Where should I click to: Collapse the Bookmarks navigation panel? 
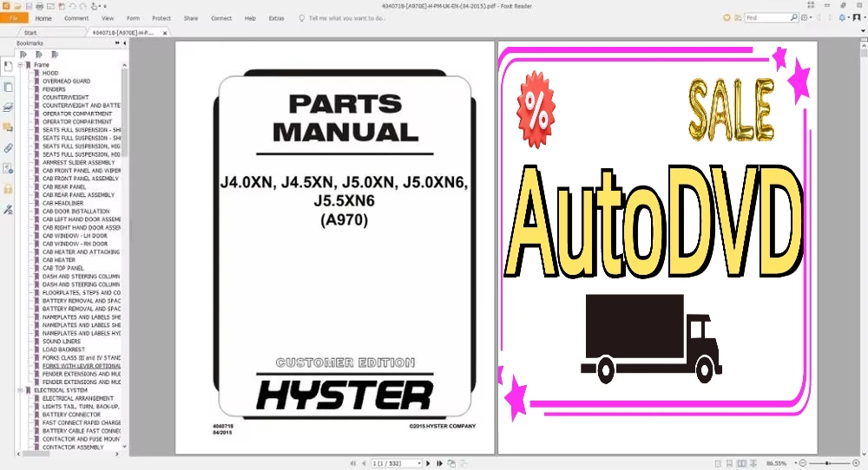click(124, 43)
